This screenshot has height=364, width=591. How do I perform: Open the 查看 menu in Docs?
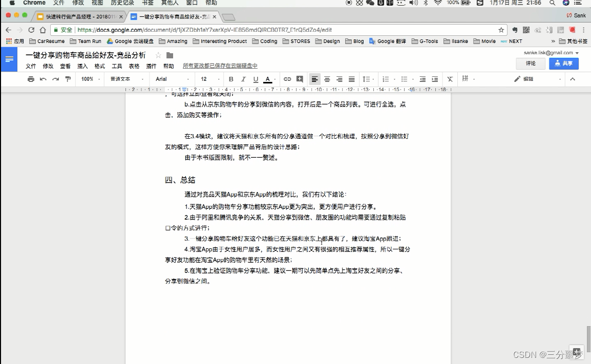(65, 67)
